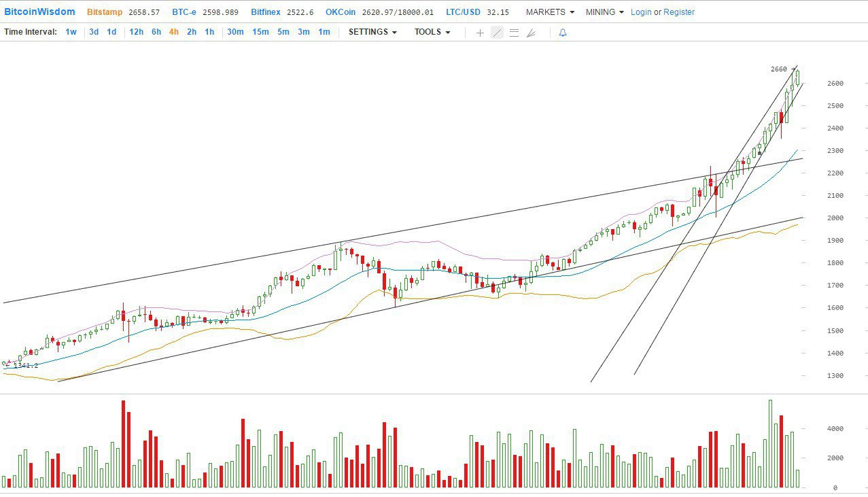
Task: Select the trend line drawing tool
Action: [497, 33]
